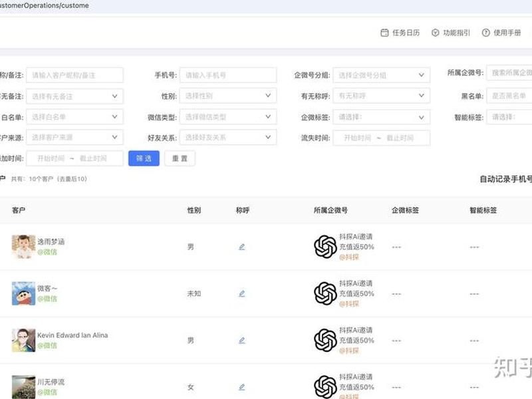Click the 企微标签 column header

406,210
